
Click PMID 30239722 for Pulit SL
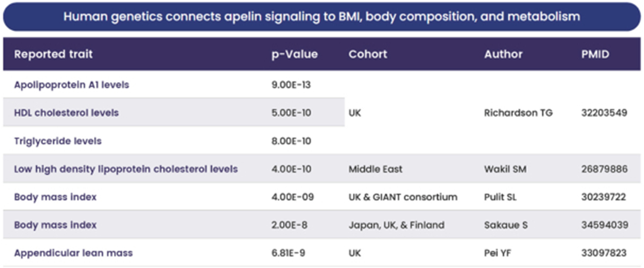coord(603,197)
